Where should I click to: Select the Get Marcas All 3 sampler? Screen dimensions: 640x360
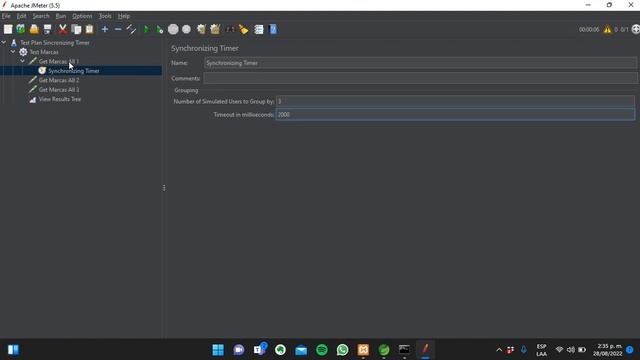[x=59, y=89]
